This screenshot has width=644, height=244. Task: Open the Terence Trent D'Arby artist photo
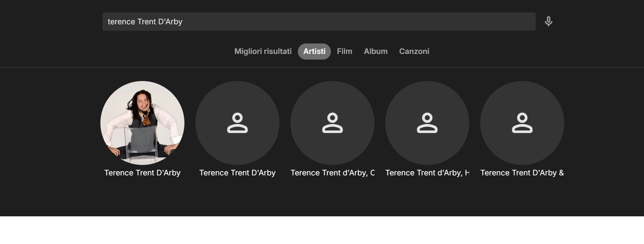pos(142,123)
